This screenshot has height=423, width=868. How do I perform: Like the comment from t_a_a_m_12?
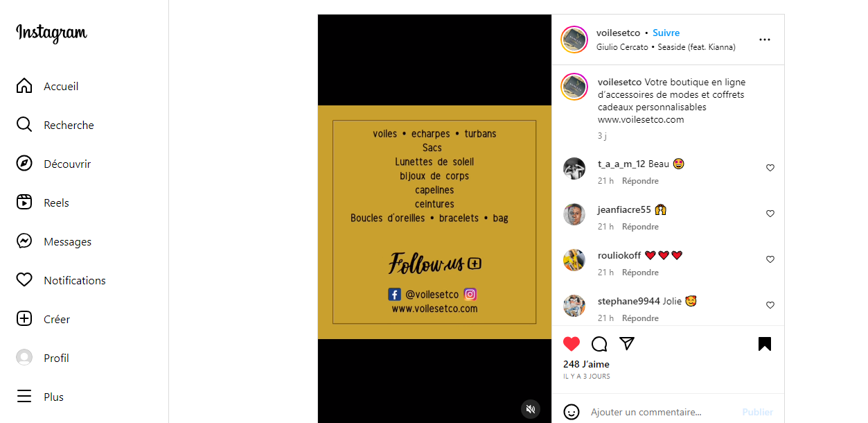(770, 168)
